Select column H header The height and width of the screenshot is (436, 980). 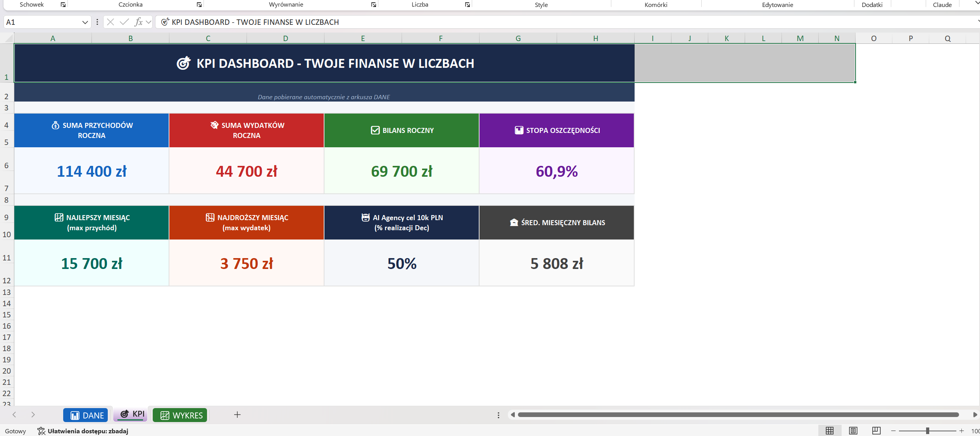tap(596, 38)
